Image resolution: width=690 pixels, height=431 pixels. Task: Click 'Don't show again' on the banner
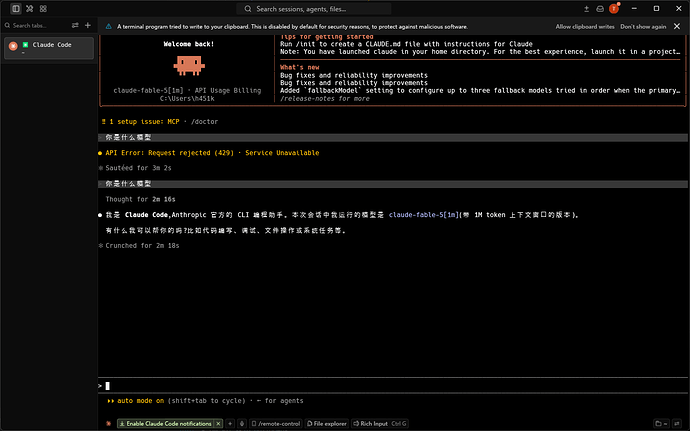[x=643, y=26]
